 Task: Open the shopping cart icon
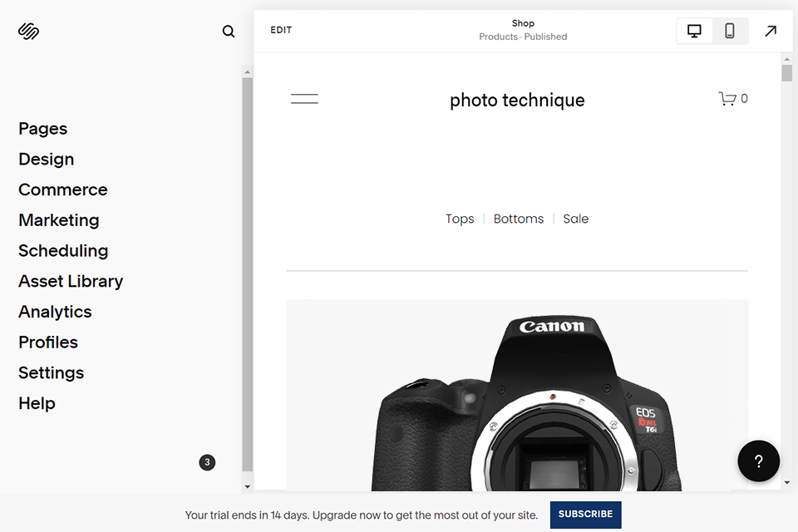tap(727, 98)
